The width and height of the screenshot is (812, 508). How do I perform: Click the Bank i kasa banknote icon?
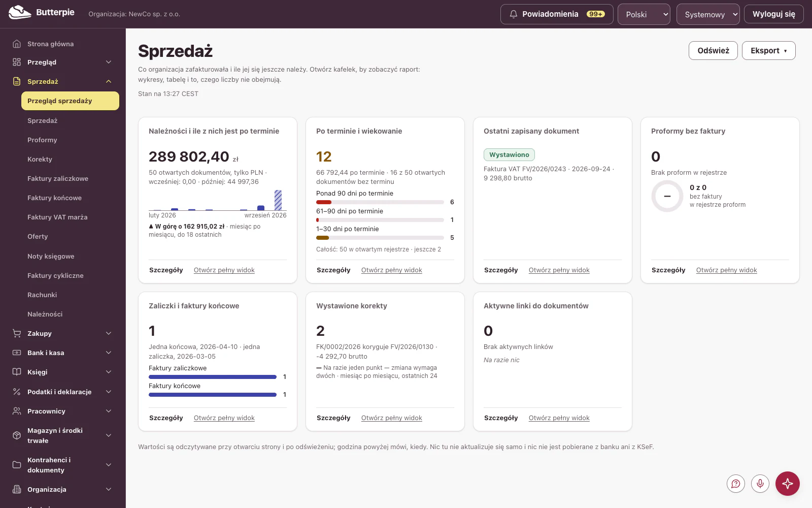pos(17,353)
